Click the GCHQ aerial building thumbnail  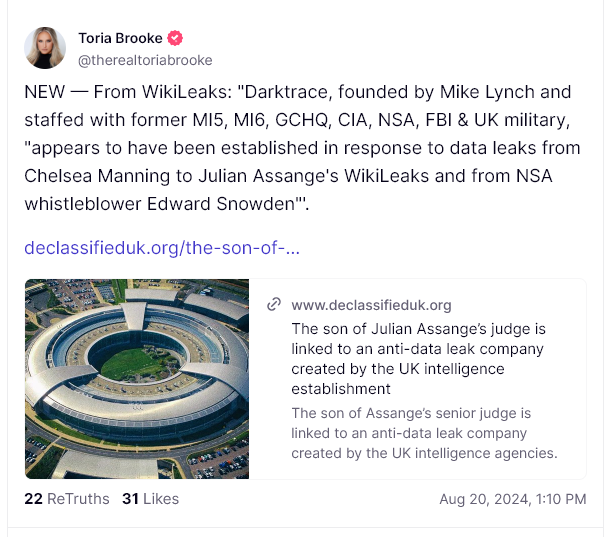point(137,378)
